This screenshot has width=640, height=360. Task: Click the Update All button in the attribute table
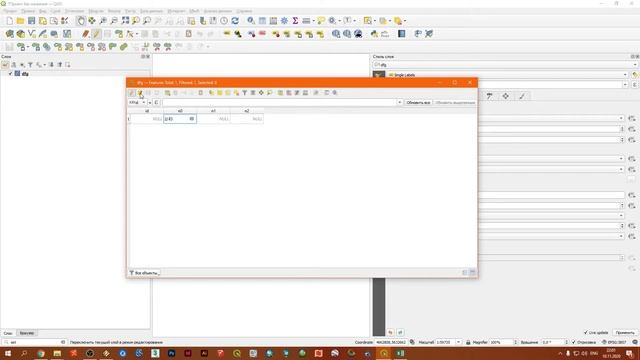418,102
